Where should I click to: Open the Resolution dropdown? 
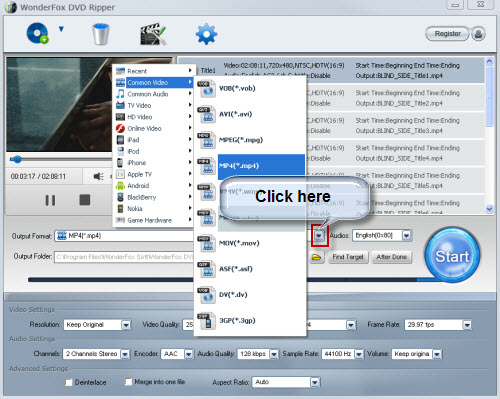pyautogui.click(x=126, y=325)
